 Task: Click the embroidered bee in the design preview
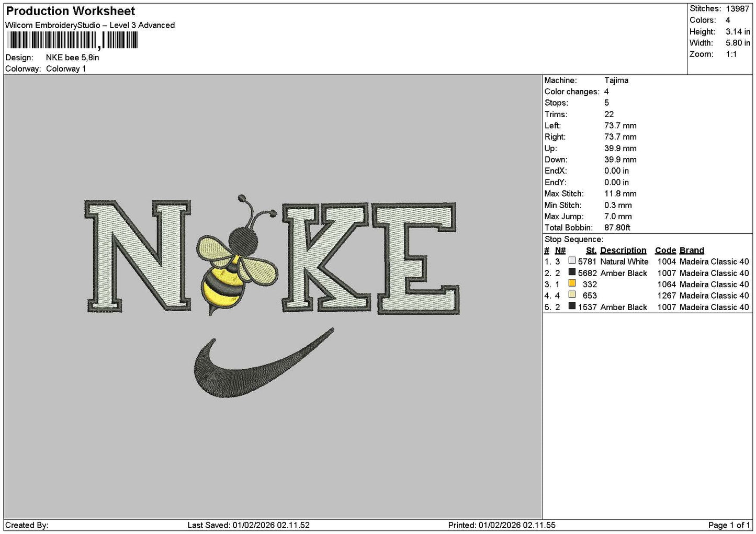pyautogui.click(x=236, y=255)
